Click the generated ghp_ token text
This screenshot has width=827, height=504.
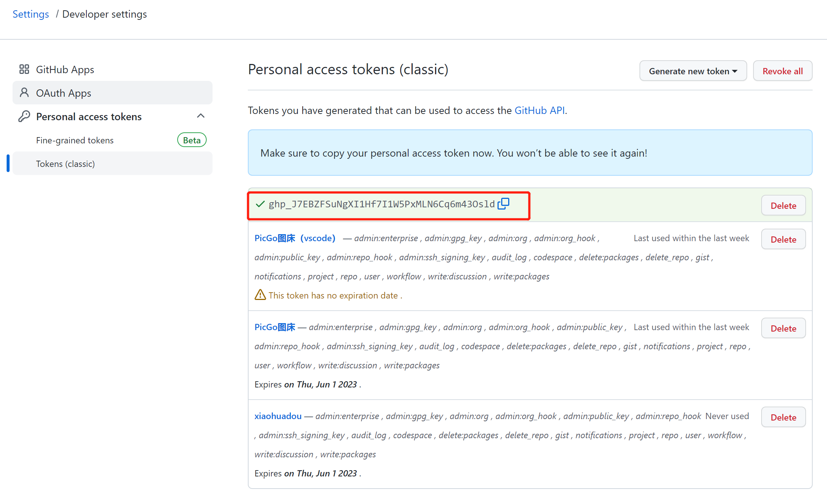[x=381, y=204]
